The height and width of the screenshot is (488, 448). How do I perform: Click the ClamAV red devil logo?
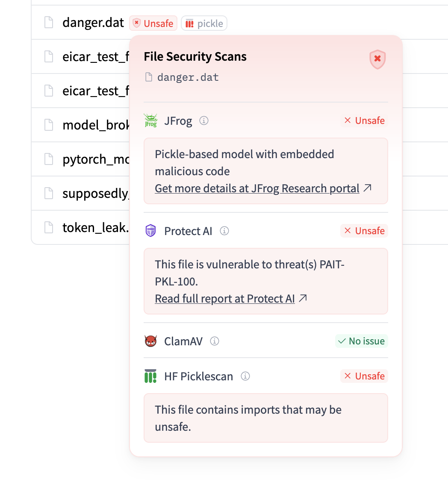150,341
